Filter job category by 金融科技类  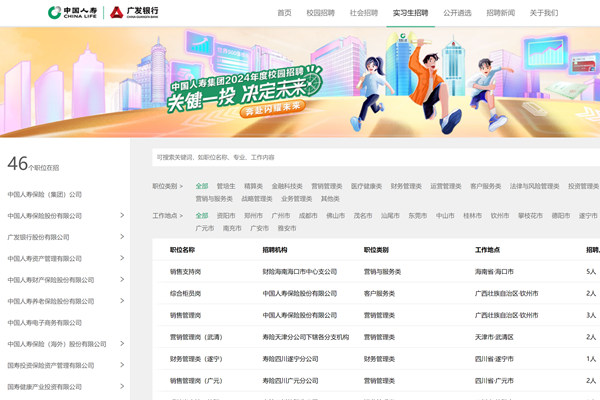pyautogui.click(x=287, y=186)
